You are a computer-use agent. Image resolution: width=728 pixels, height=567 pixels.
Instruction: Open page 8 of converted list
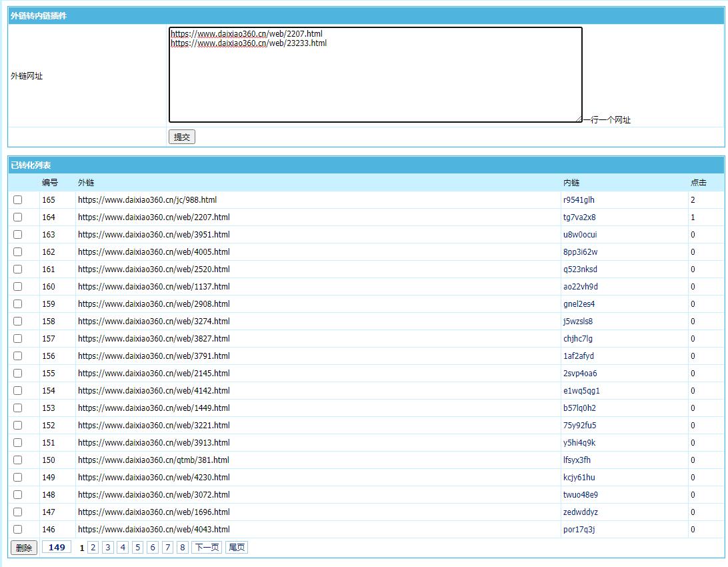coord(183,548)
